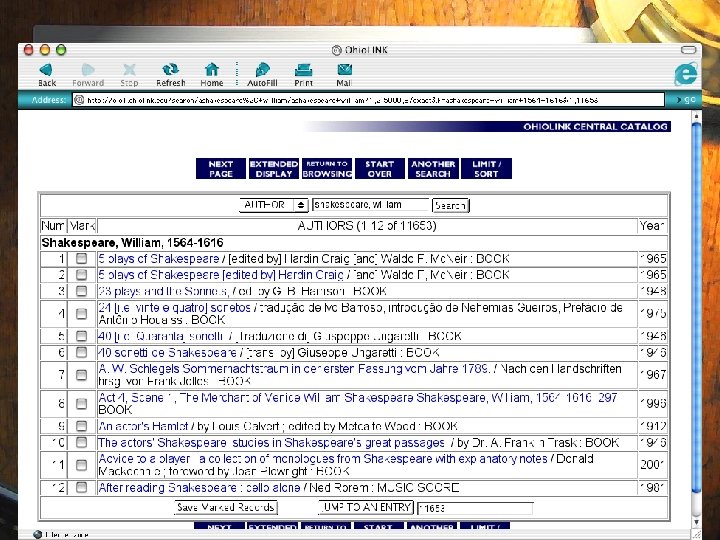
Task: Go back with the Back toolbar icon
Action: [x=46, y=70]
